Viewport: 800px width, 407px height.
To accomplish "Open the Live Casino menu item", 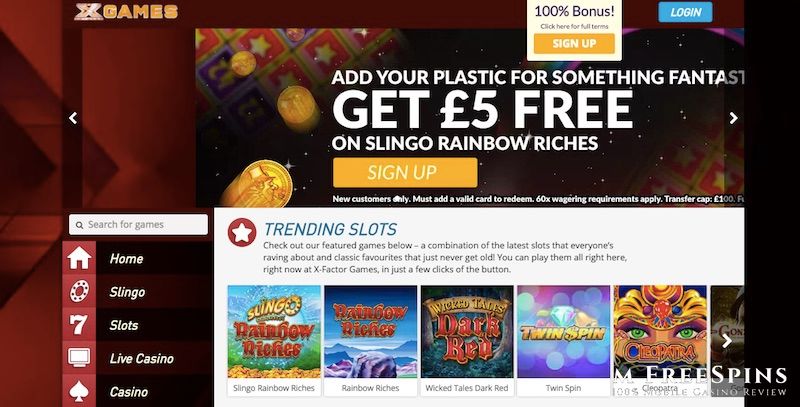I will coord(142,359).
